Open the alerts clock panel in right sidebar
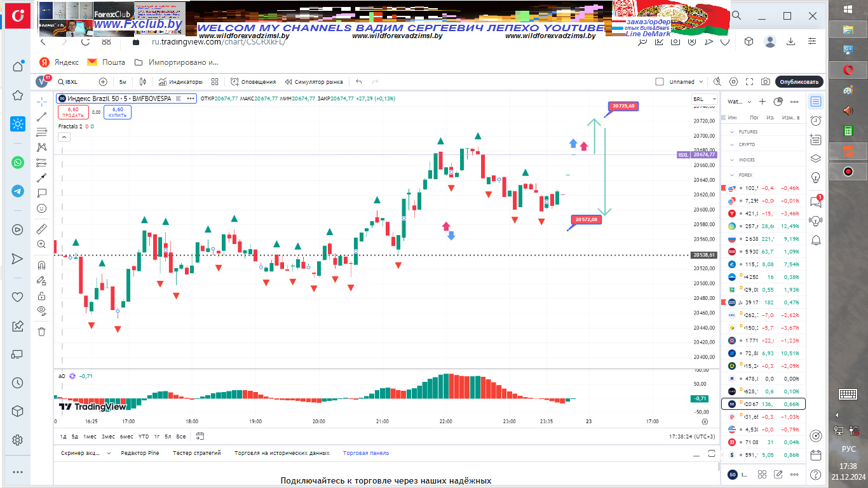The image size is (868, 488). [x=816, y=121]
